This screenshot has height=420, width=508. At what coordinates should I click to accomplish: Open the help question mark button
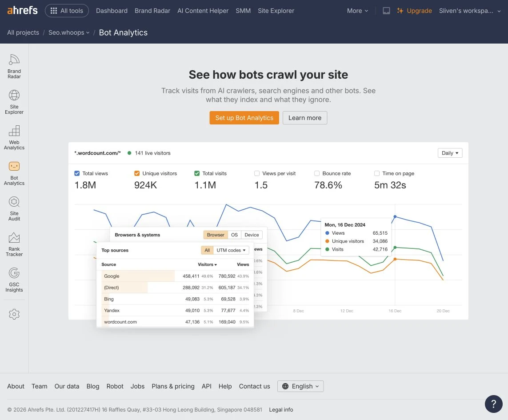click(493, 404)
